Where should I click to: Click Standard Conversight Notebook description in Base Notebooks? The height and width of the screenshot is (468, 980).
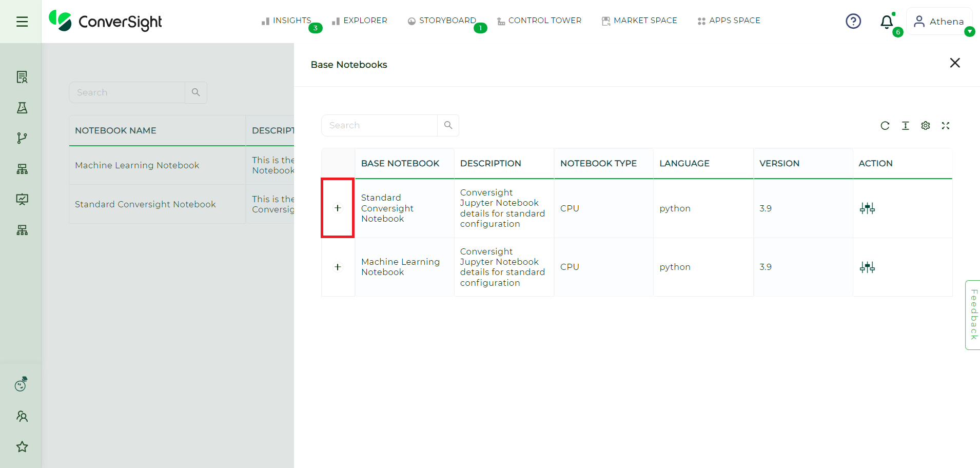click(502, 208)
